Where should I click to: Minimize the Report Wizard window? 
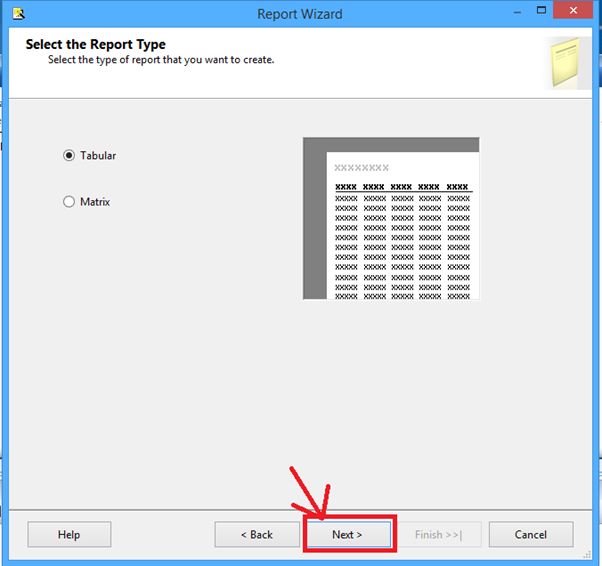(x=518, y=12)
